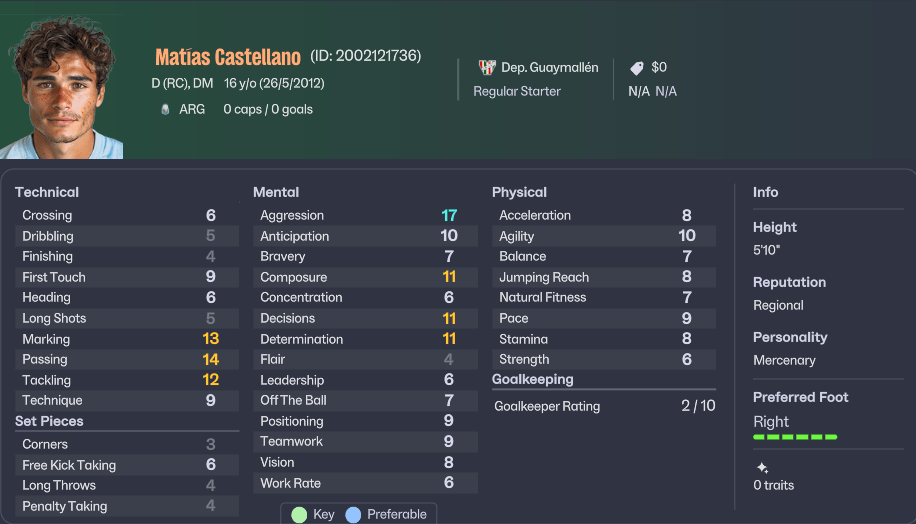The height and width of the screenshot is (524, 916).
Task: Click the Dep. Guaymallén club badge icon
Action: tap(487, 68)
